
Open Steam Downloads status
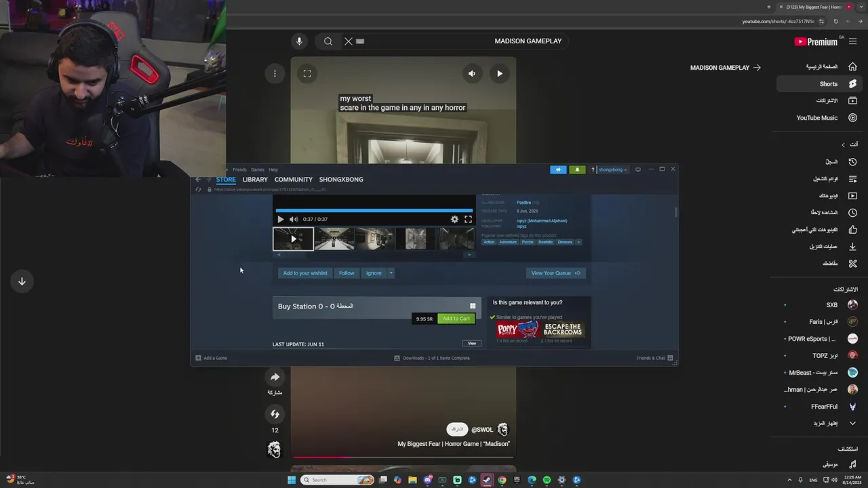[x=433, y=358]
